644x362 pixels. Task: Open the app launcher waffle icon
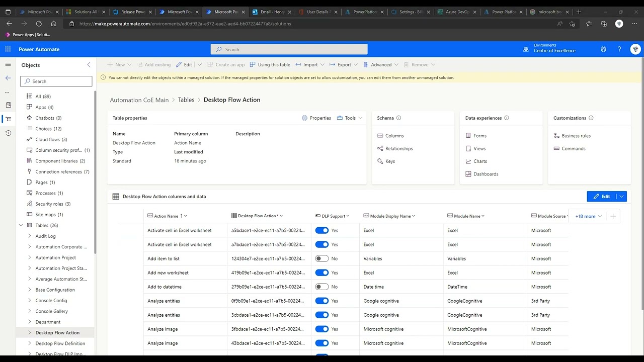tap(8, 49)
